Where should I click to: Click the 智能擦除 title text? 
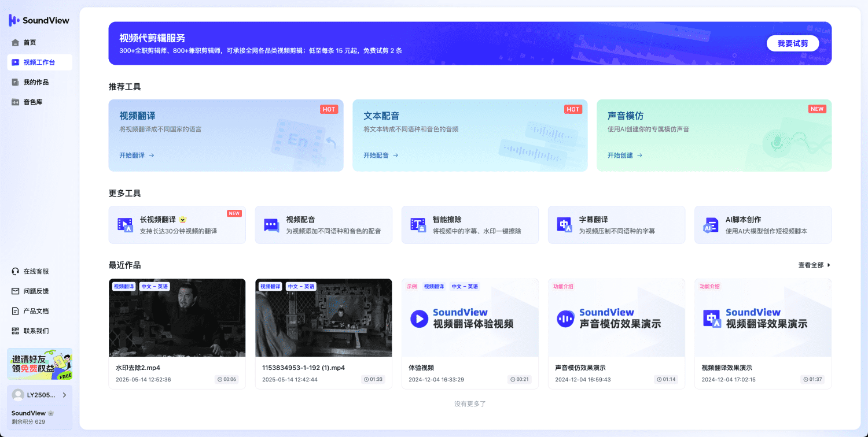tap(447, 220)
